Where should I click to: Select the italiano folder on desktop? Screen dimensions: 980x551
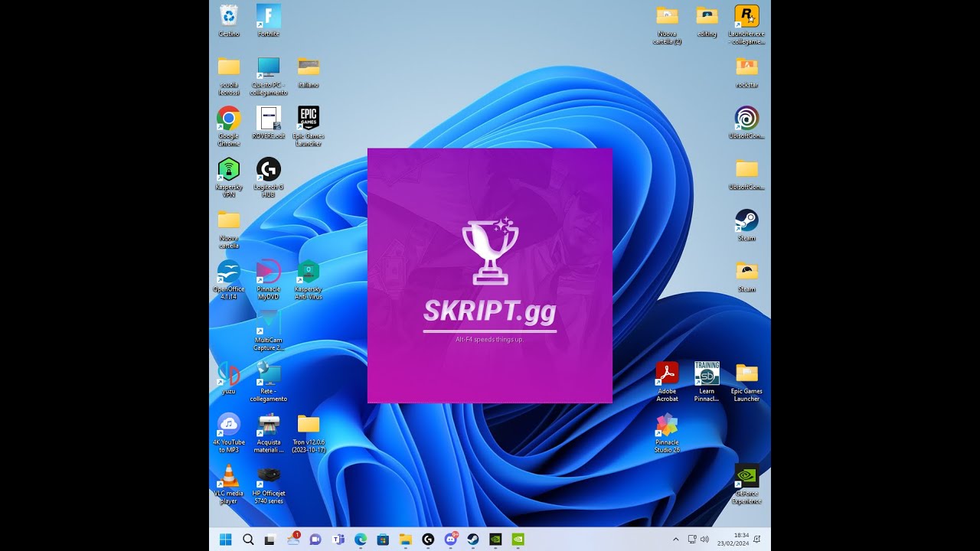(309, 72)
